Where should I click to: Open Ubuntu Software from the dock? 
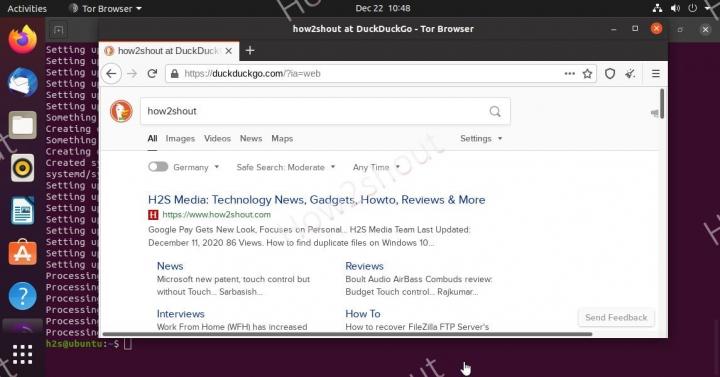click(x=22, y=252)
